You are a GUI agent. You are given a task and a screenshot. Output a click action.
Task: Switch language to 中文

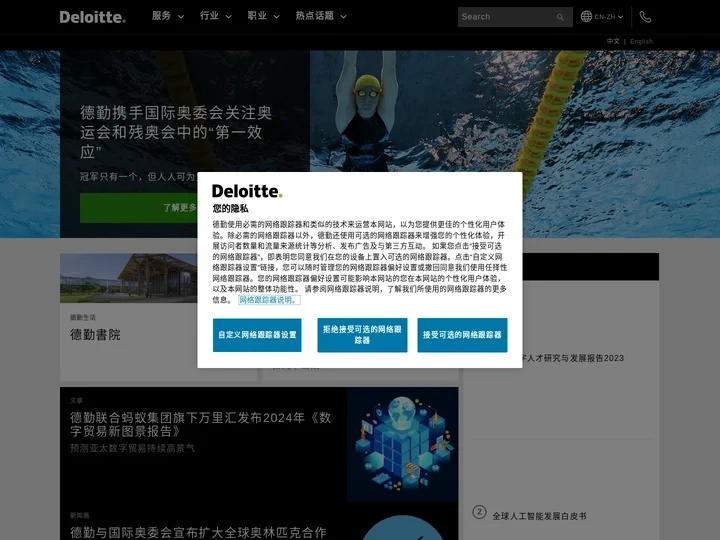(x=613, y=41)
